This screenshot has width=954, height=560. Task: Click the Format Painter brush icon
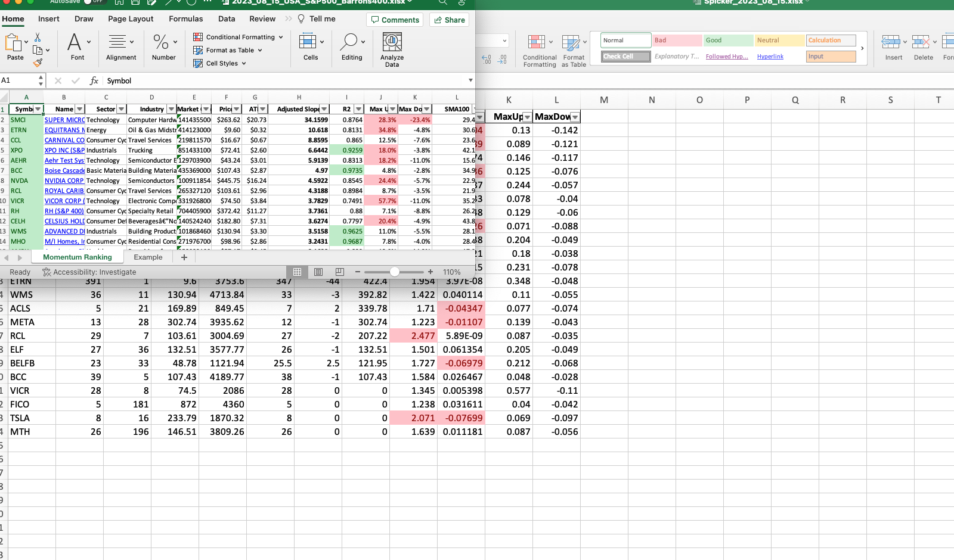(38, 63)
